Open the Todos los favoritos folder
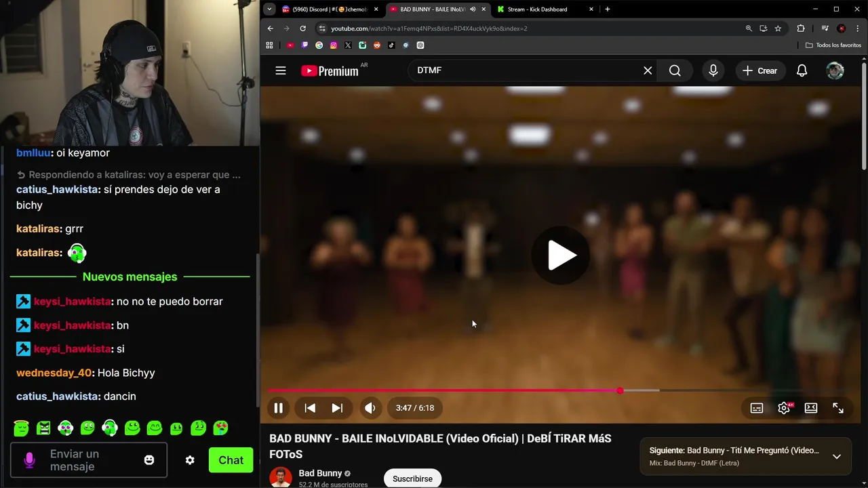Image resolution: width=868 pixels, height=488 pixels. tap(833, 45)
